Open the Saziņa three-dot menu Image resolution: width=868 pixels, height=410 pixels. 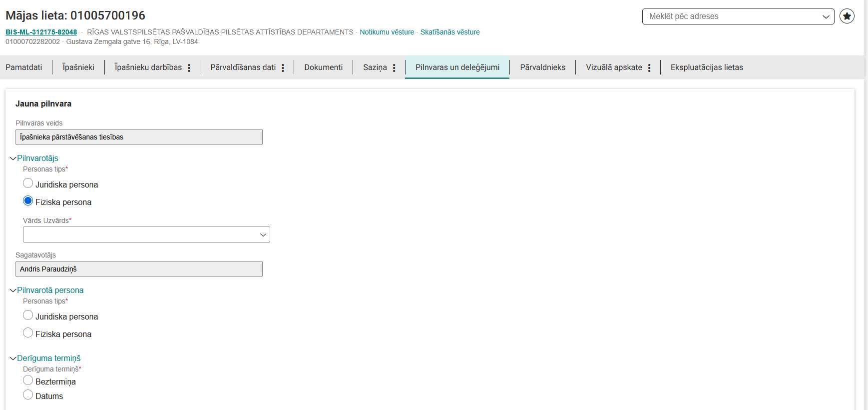pyautogui.click(x=394, y=68)
